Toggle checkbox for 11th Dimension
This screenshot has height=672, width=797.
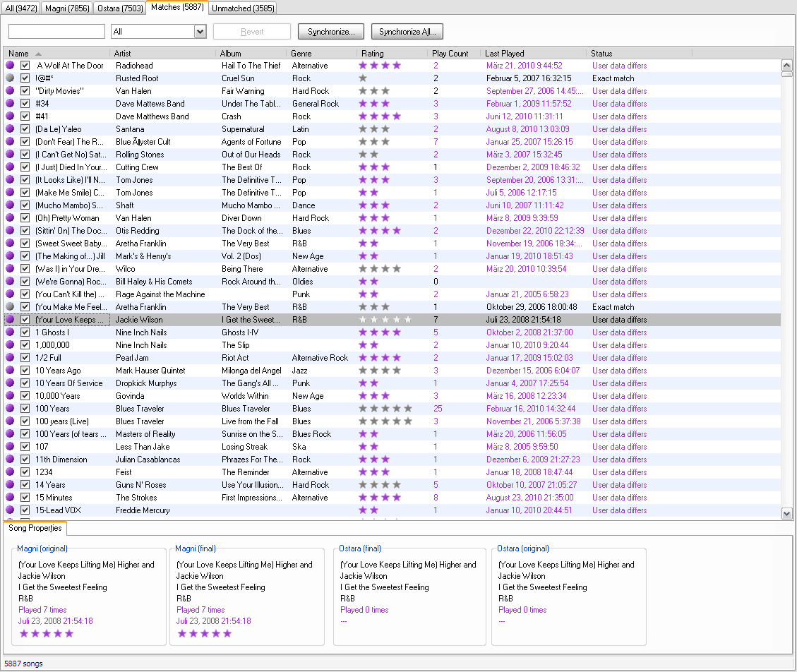pyautogui.click(x=25, y=459)
